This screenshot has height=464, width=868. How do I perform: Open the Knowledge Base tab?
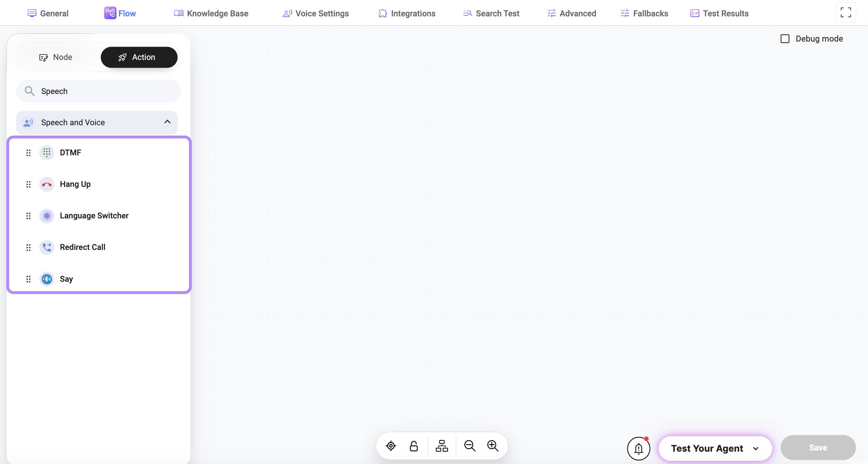click(x=211, y=13)
